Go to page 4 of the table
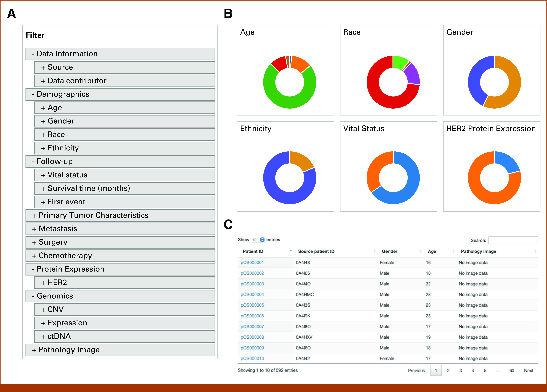Viewport: 547px width, 392px height. [x=473, y=371]
